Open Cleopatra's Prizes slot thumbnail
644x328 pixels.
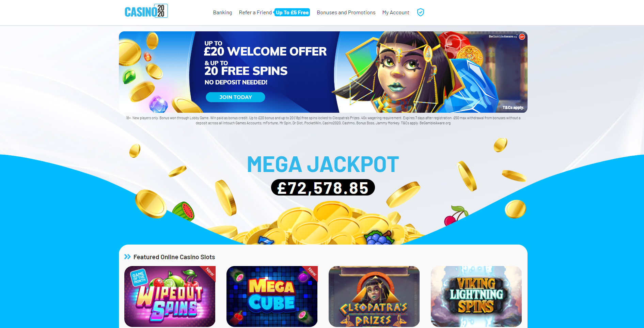click(374, 296)
